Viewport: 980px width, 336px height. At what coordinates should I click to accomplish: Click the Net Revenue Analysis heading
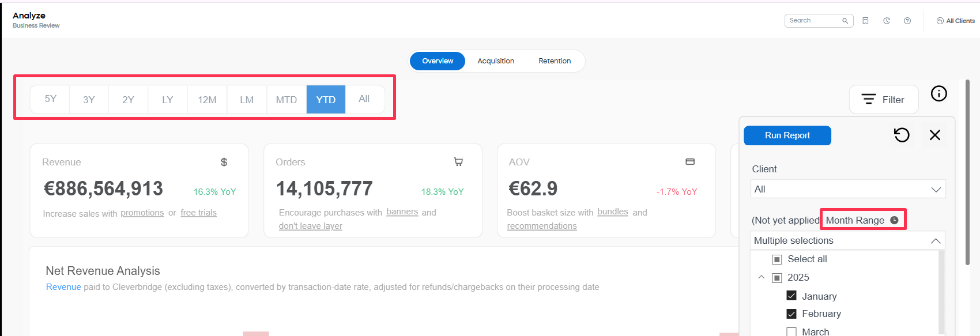pos(103,271)
